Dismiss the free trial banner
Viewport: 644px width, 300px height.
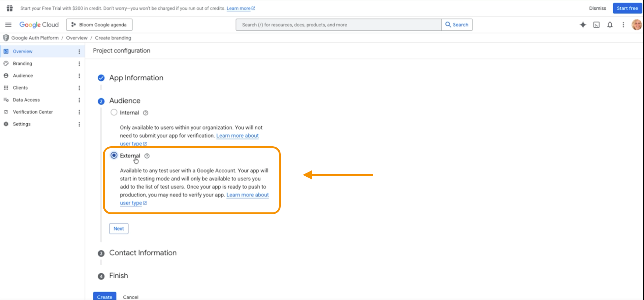tap(598, 8)
